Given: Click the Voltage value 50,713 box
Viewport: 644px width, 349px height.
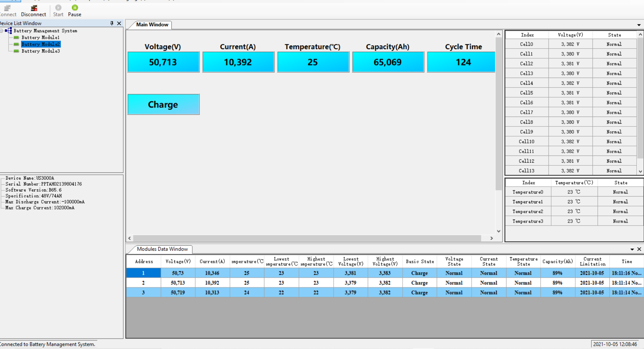Looking at the screenshot, I should tap(164, 62).
